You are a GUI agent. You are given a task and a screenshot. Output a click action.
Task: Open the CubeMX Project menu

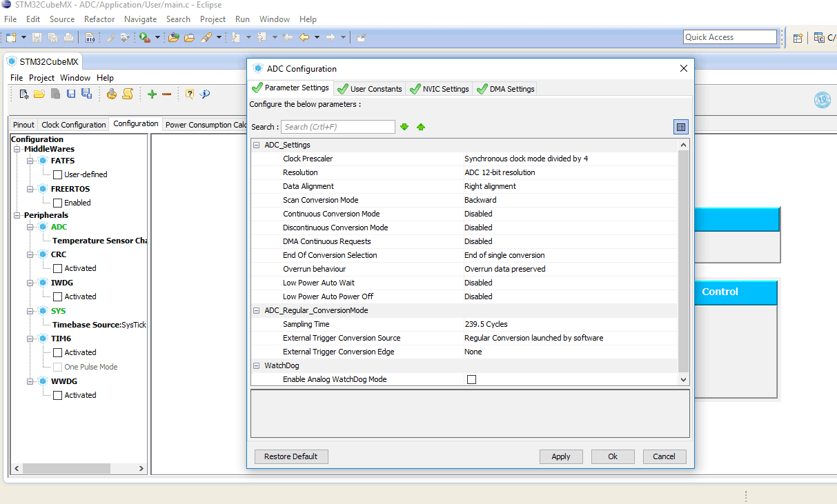[42, 78]
